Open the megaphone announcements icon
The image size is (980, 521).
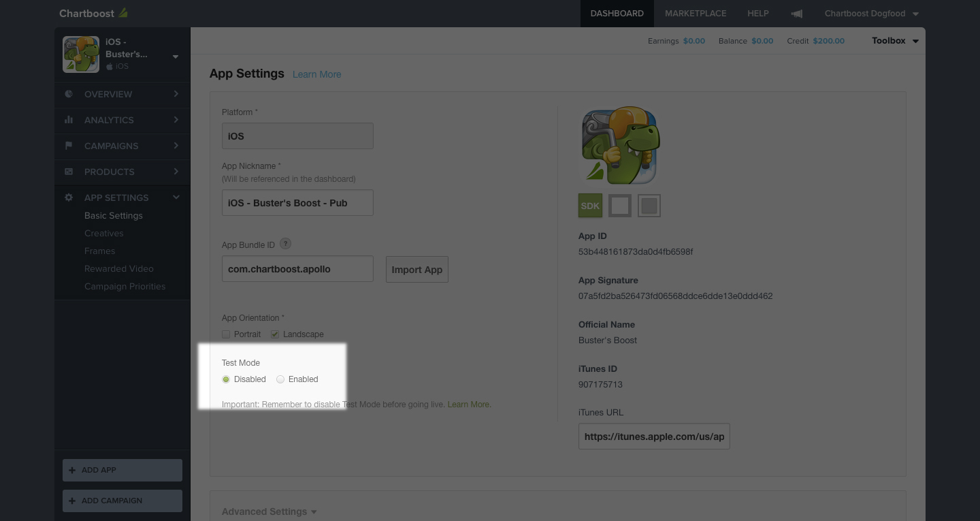pos(796,14)
